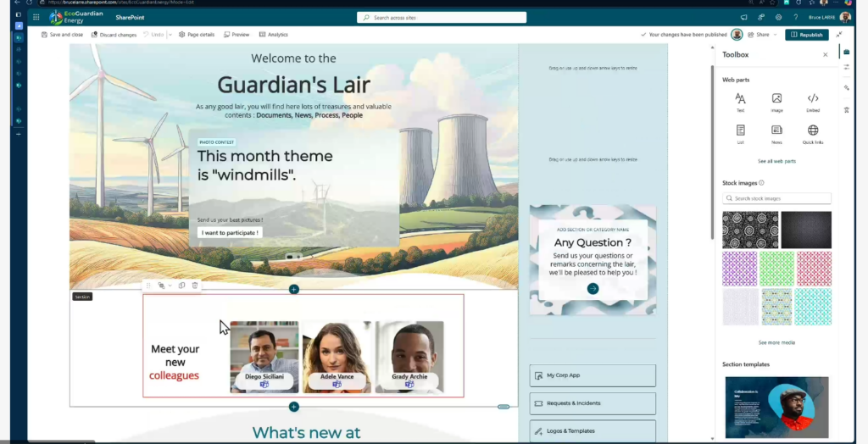The height and width of the screenshot is (444, 868).
Task: Add a Quick links web part
Action: pos(813,135)
